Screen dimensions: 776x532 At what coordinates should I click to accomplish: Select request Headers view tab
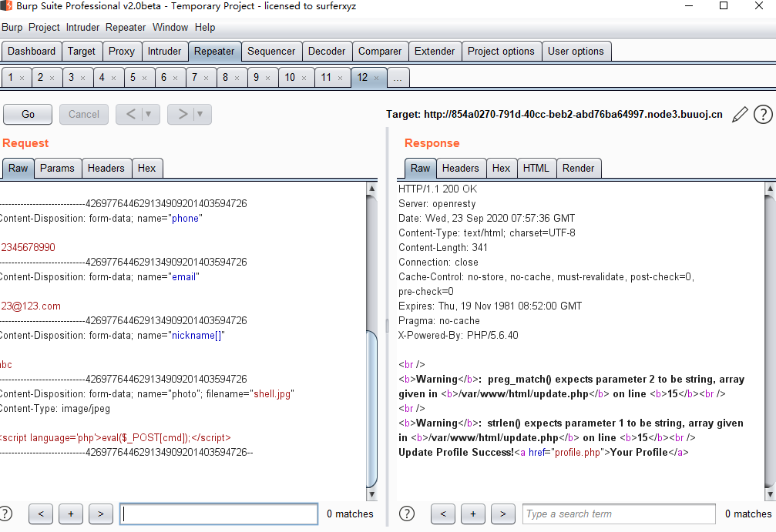[x=106, y=168]
